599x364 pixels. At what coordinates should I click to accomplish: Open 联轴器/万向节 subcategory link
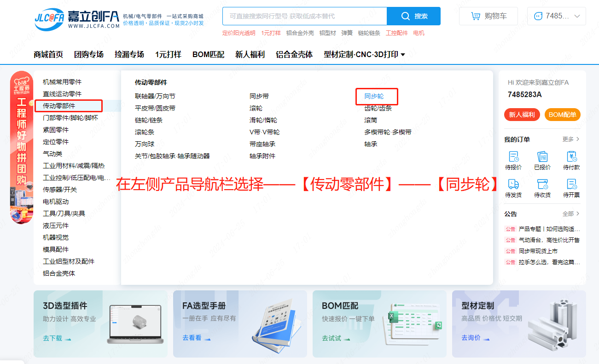pyautogui.click(x=155, y=96)
